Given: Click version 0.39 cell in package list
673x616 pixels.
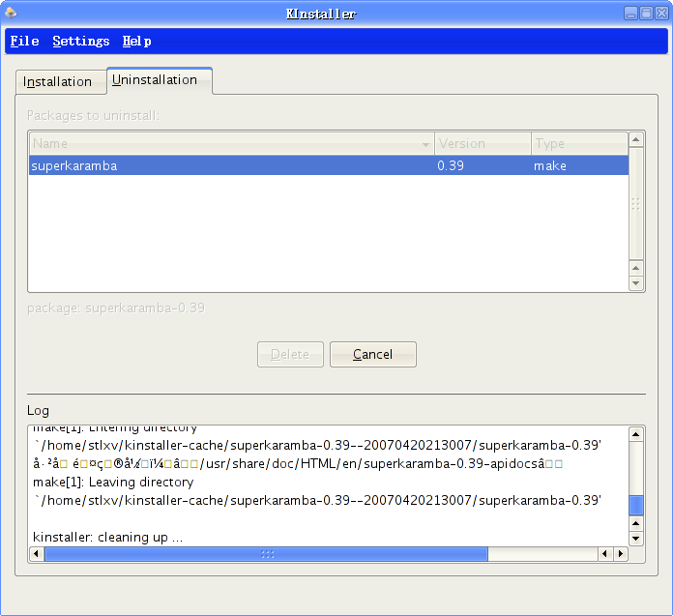Looking at the screenshot, I should coord(451,165).
